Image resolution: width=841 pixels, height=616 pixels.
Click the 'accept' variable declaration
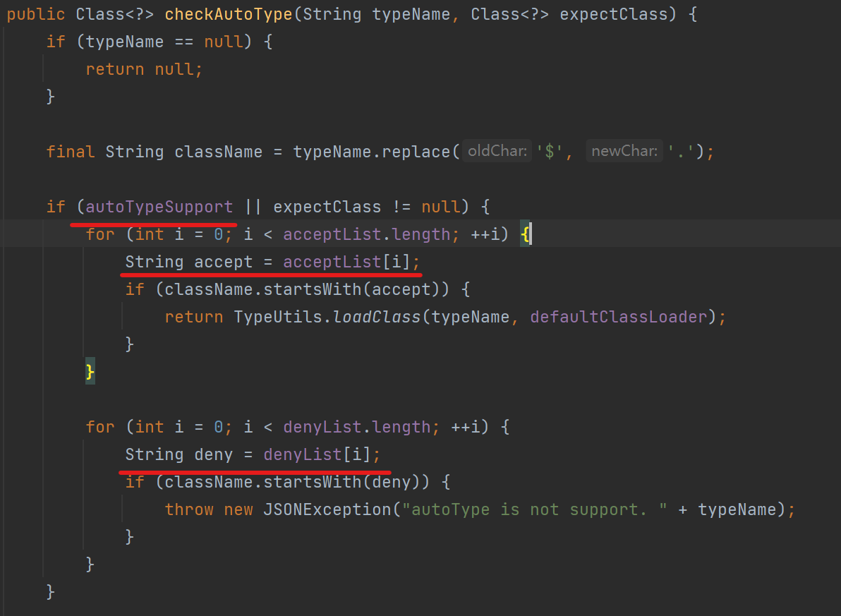(x=224, y=262)
